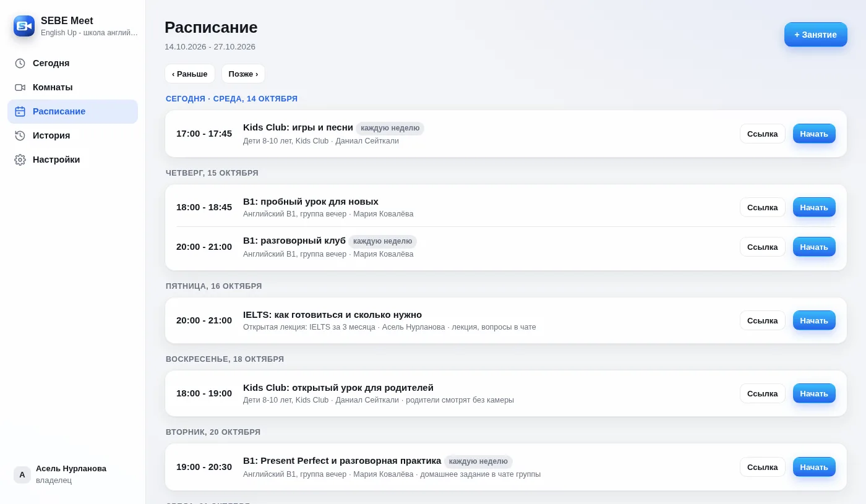Click Kids Club: открытый урок для родителей title
This screenshot has width=866, height=504.
pyautogui.click(x=338, y=388)
